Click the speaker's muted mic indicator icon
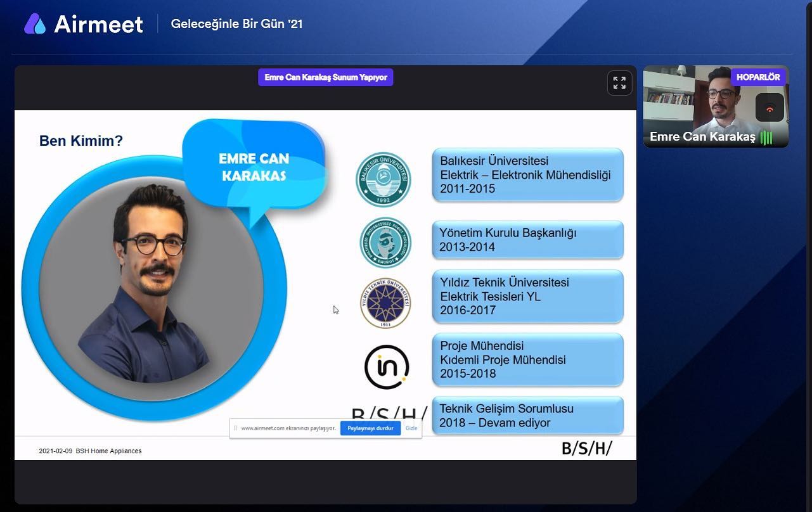 pos(770,108)
